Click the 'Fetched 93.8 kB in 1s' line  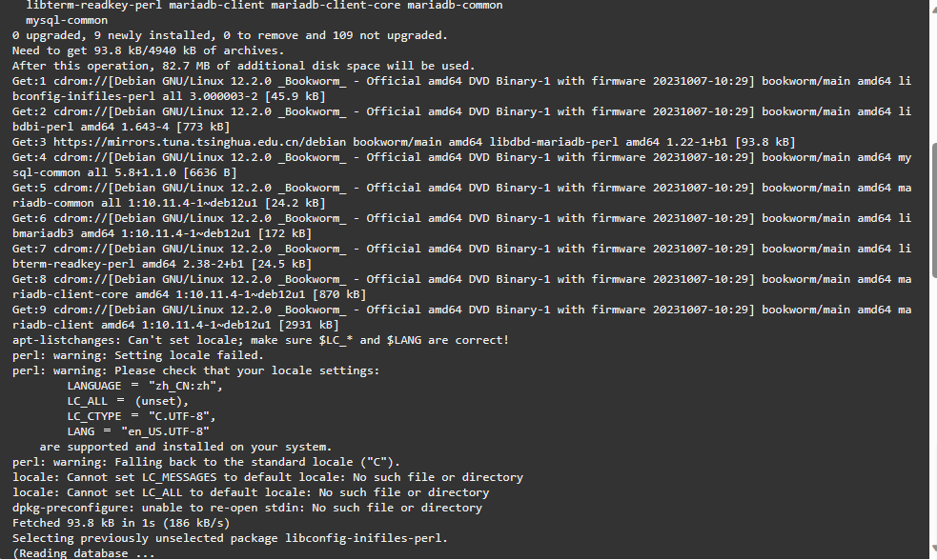121,523
